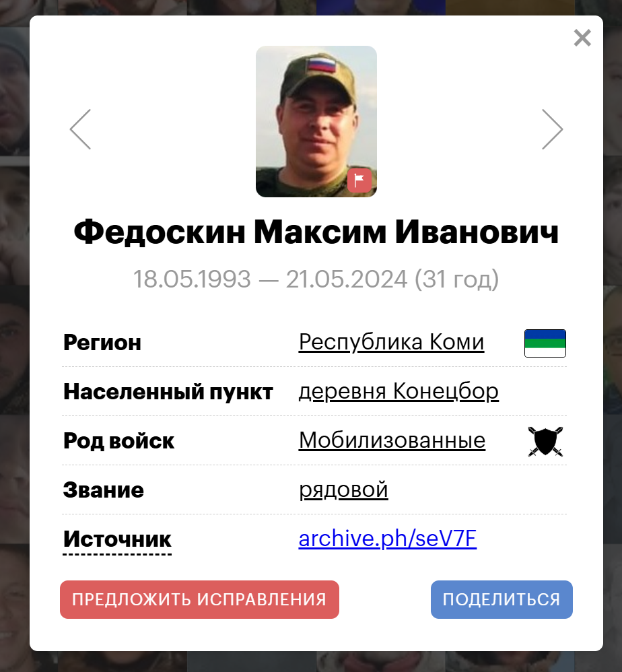Click the Komi Republic flag icon

(545, 343)
